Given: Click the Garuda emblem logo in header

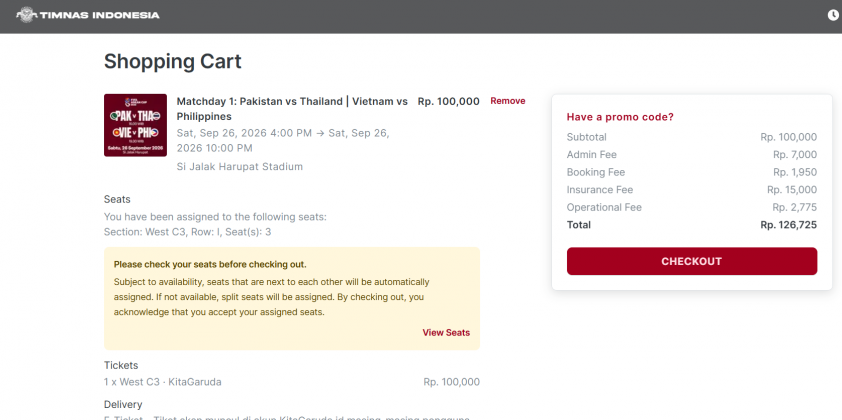Looking at the screenshot, I should 26,15.
